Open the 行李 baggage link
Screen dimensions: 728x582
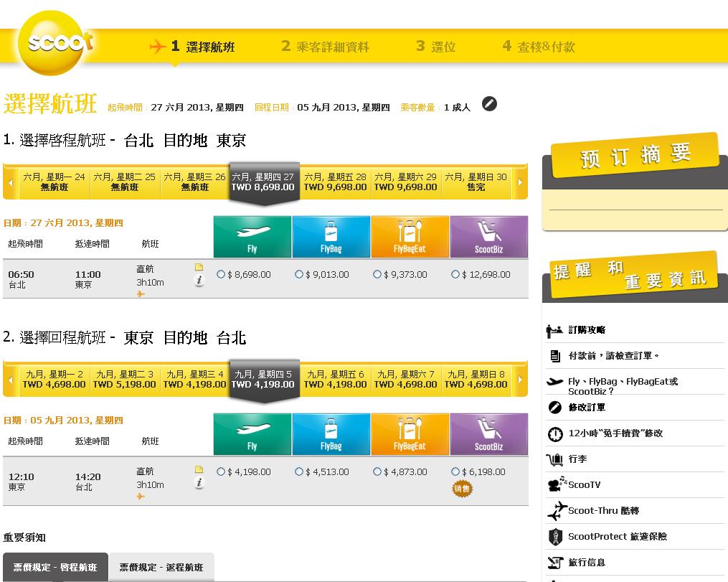577,459
